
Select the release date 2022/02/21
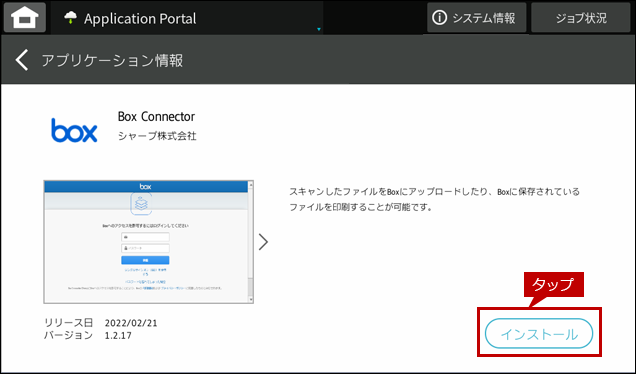131,323
